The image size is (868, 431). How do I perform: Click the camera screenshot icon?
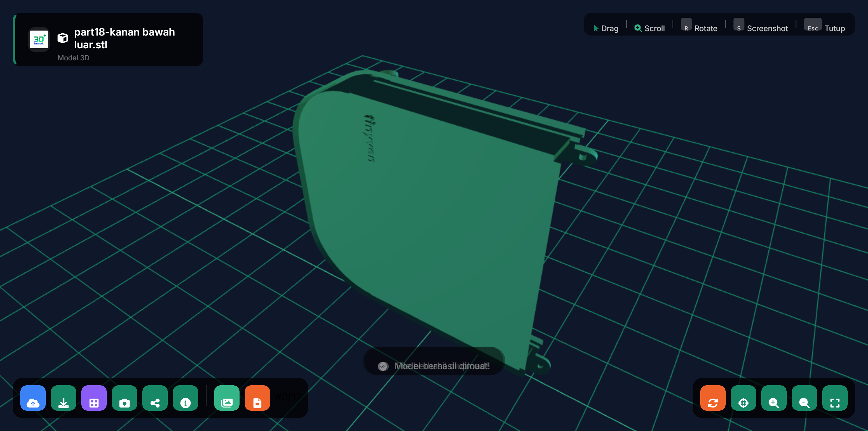pos(124,398)
